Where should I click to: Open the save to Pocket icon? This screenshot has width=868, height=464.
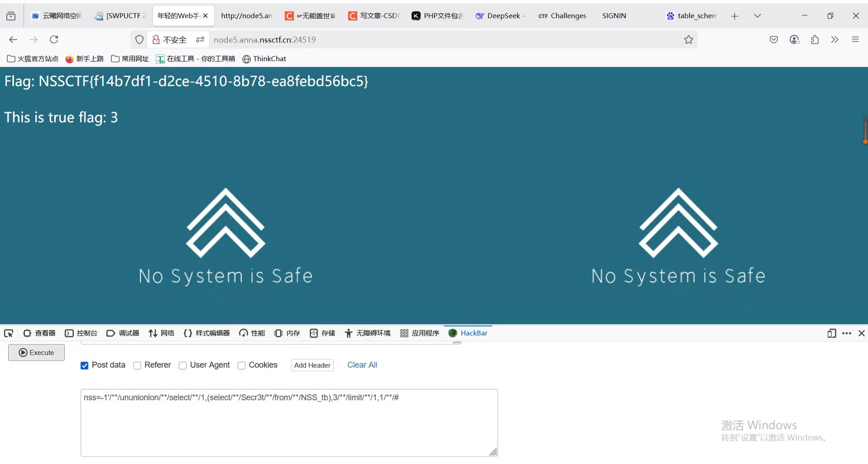774,40
